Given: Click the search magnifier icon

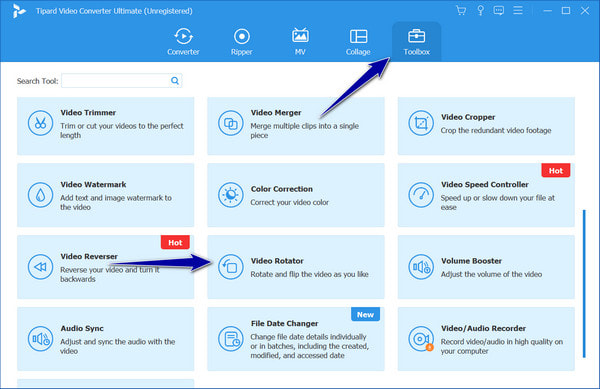Looking at the screenshot, I should [175, 81].
